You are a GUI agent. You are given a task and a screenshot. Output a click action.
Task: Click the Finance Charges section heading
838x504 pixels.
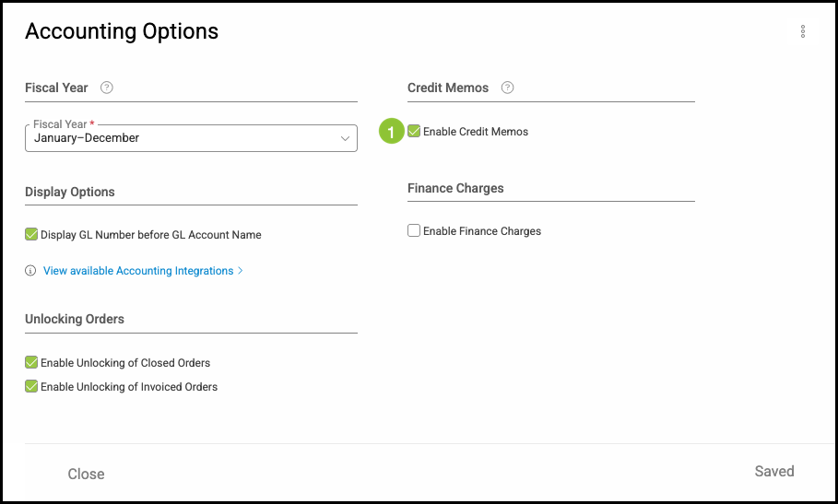coord(455,188)
